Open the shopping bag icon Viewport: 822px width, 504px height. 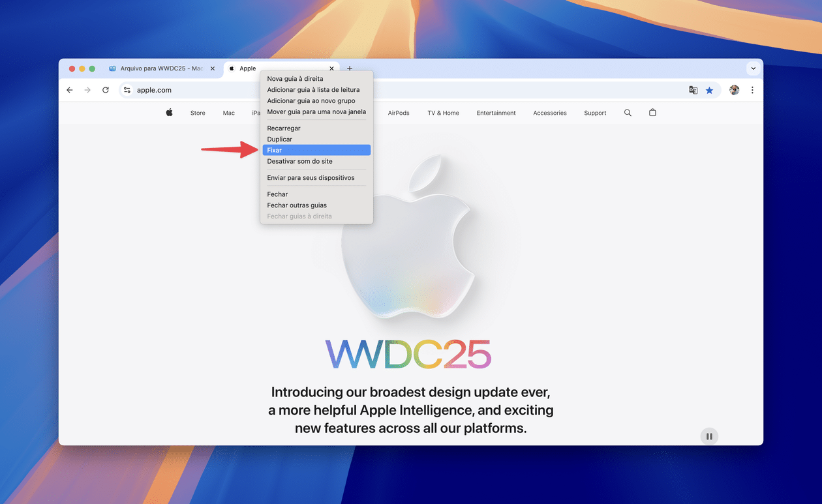coord(652,113)
